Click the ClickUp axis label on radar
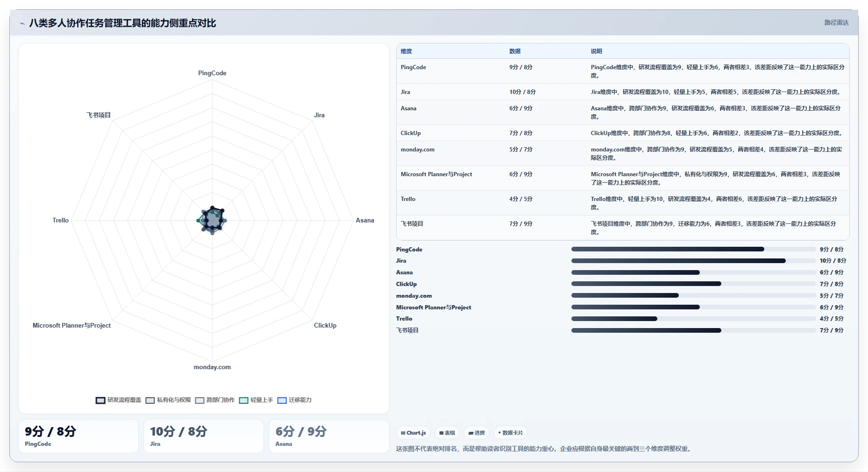Viewport: 868px width, 472px height. (x=325, y=326)
